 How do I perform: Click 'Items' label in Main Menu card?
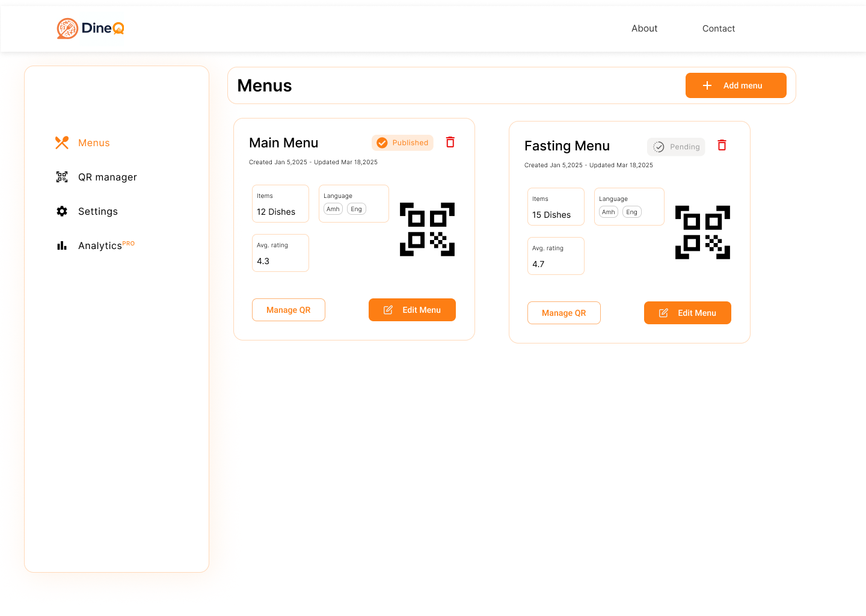pos(265,196)
